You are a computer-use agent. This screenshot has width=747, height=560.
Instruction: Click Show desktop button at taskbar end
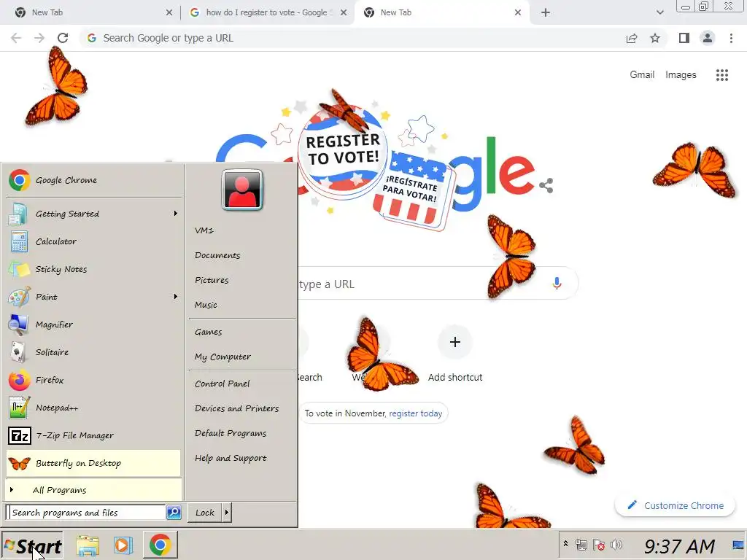pos(738,545)
